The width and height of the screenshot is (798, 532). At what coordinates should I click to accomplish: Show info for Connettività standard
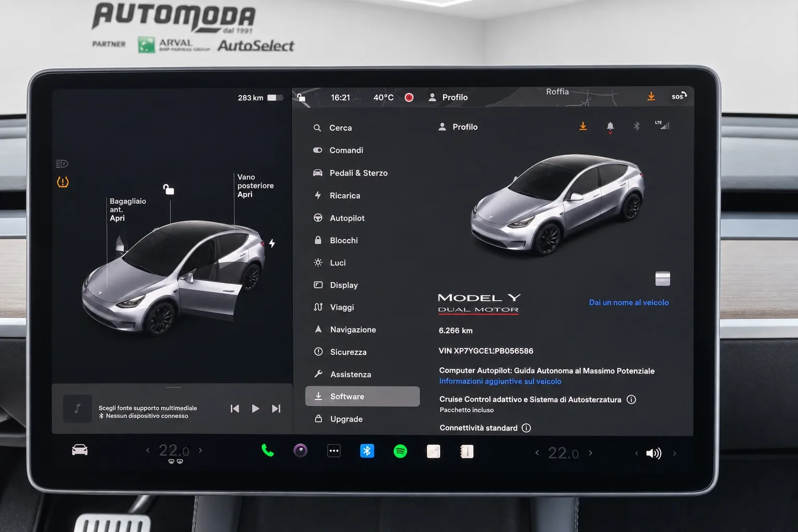click(526, 428)
